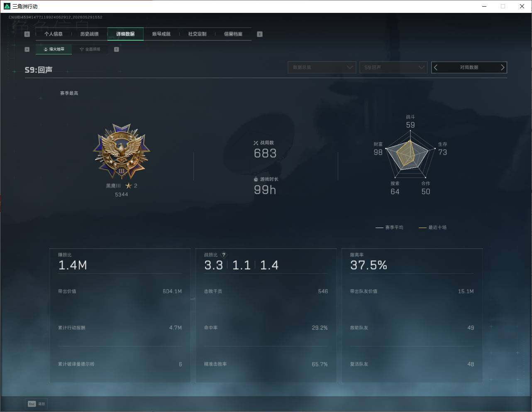
Task: Click the 战斗 59 radar label
Action: pos(410,122)
